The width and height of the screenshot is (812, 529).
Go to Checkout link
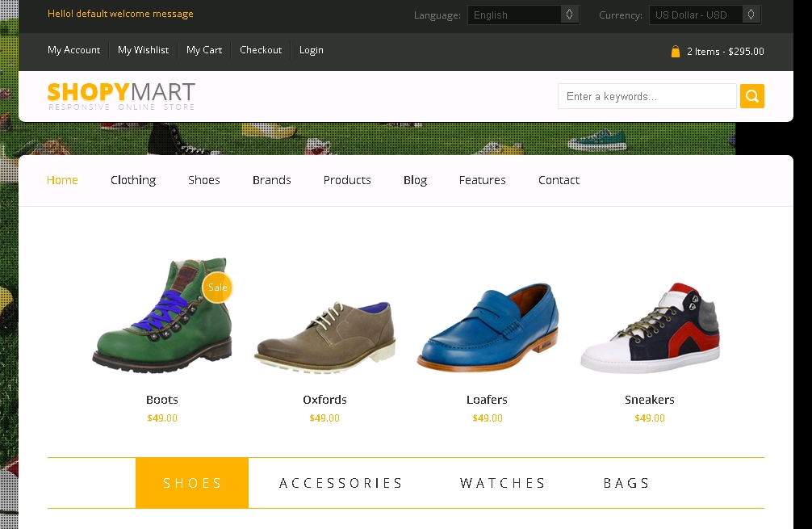point(261,50)
